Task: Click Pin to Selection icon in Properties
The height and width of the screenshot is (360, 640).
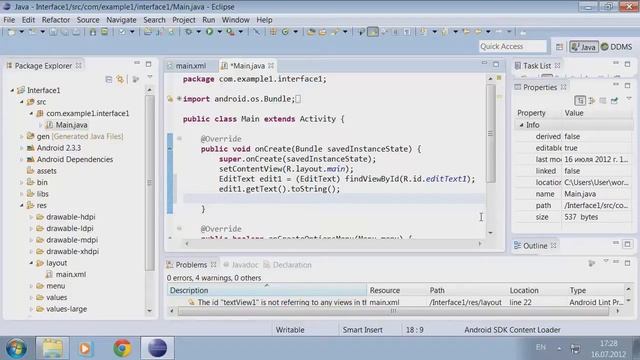Action: coord(614,100)
